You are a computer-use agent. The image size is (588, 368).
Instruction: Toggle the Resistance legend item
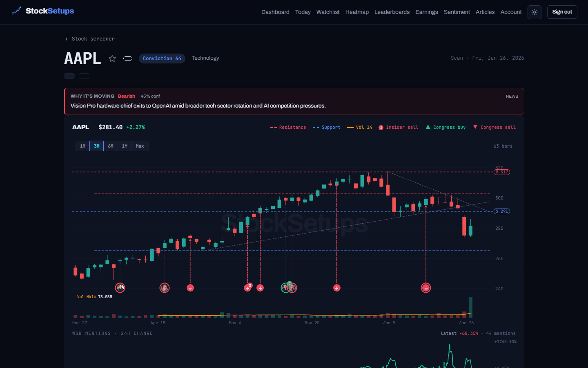[x=288, y=128]
